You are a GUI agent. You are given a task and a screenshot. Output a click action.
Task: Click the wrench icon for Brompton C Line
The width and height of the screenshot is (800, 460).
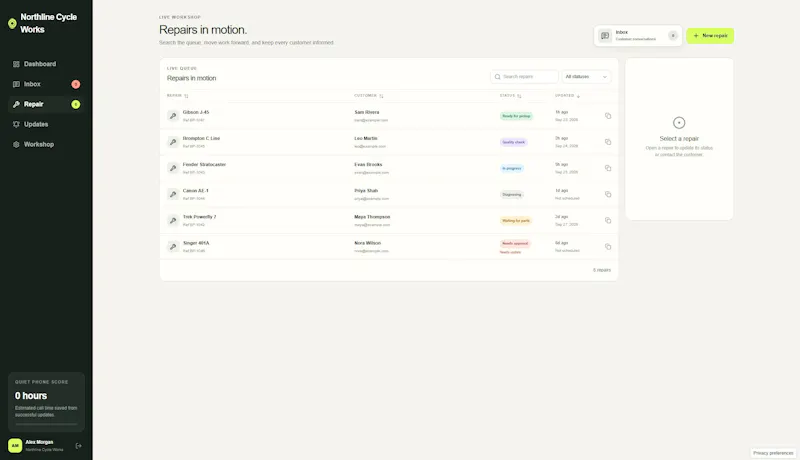pyautogui.click(x=173, y=142)
